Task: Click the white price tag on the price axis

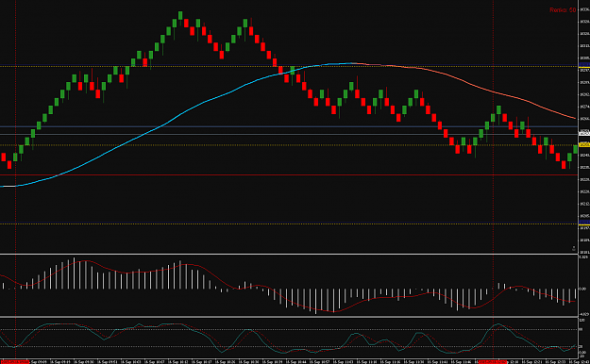Action: point(584,134)
